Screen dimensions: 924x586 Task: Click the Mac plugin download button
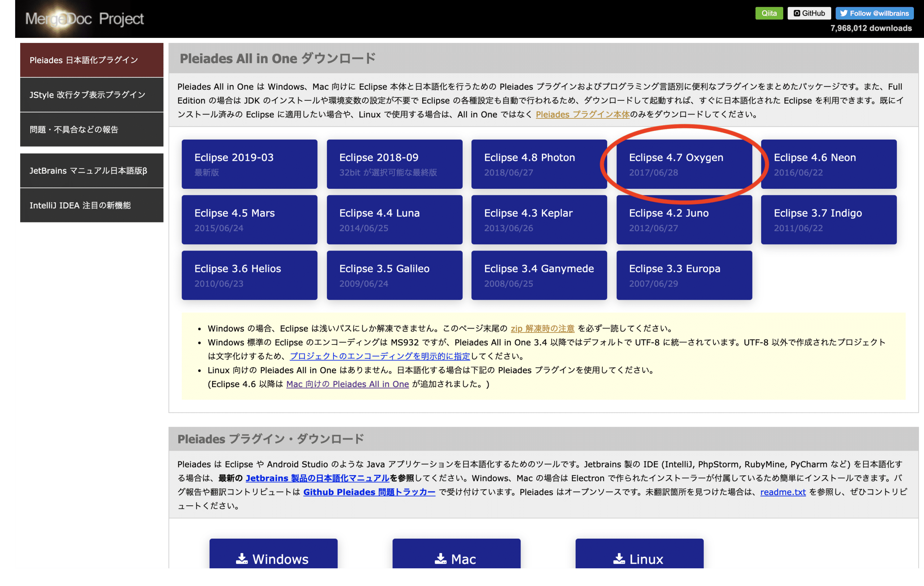[456, 554]
